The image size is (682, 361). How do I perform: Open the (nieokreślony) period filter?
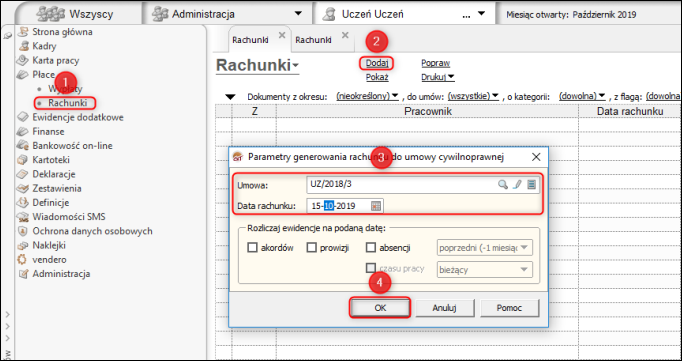(368, 96)
